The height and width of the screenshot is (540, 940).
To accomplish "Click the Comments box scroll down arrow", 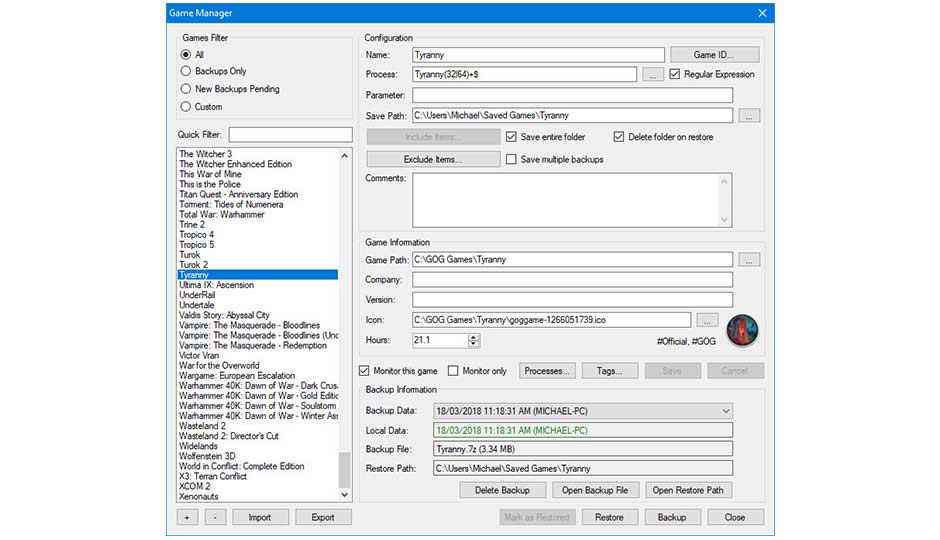I will click(724, 220).
